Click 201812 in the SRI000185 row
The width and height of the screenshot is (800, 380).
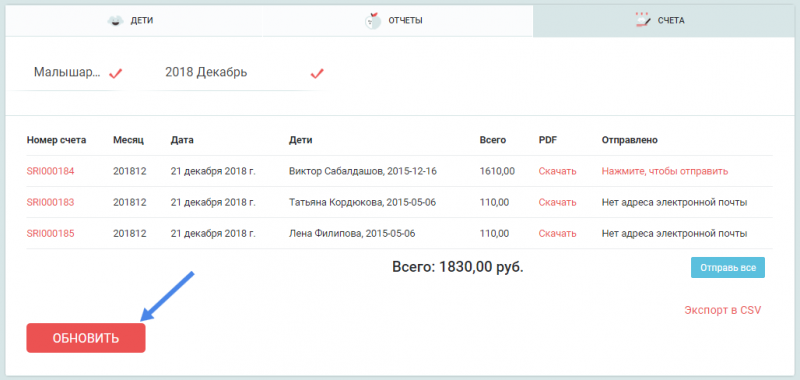click(x=130, y=234)
